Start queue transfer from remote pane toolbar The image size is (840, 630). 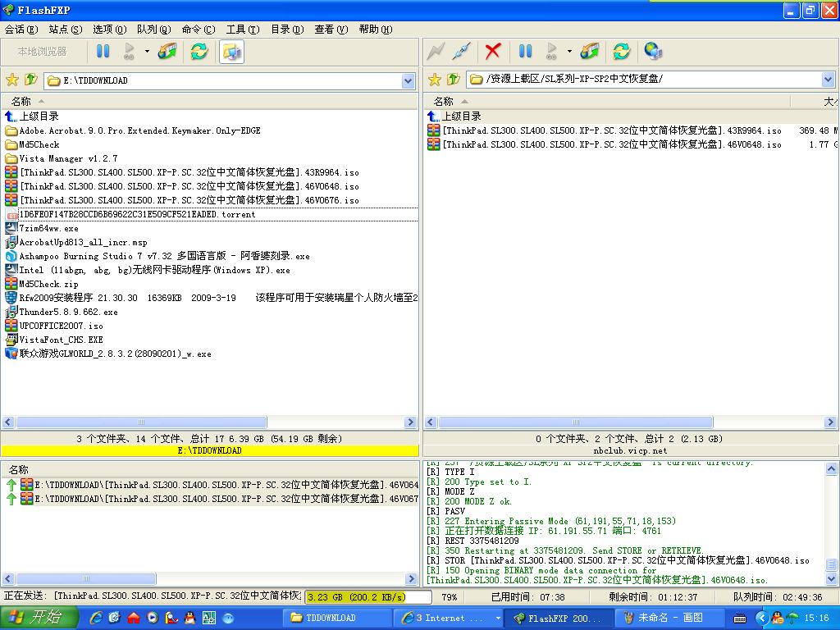point(552,52)
